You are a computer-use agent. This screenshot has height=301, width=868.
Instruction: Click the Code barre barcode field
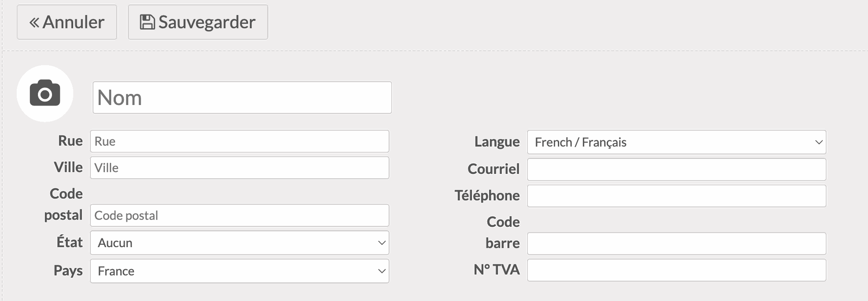pos(676,243)
